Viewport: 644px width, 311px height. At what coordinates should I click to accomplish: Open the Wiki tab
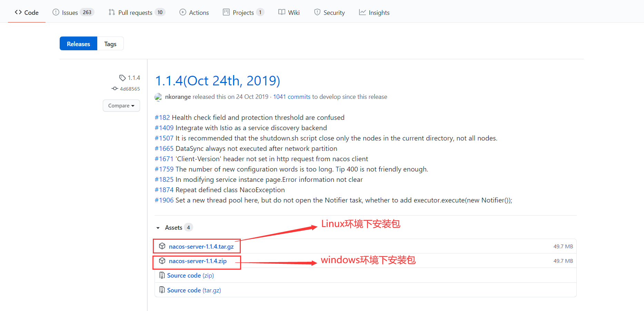click(x=289, y=12)
